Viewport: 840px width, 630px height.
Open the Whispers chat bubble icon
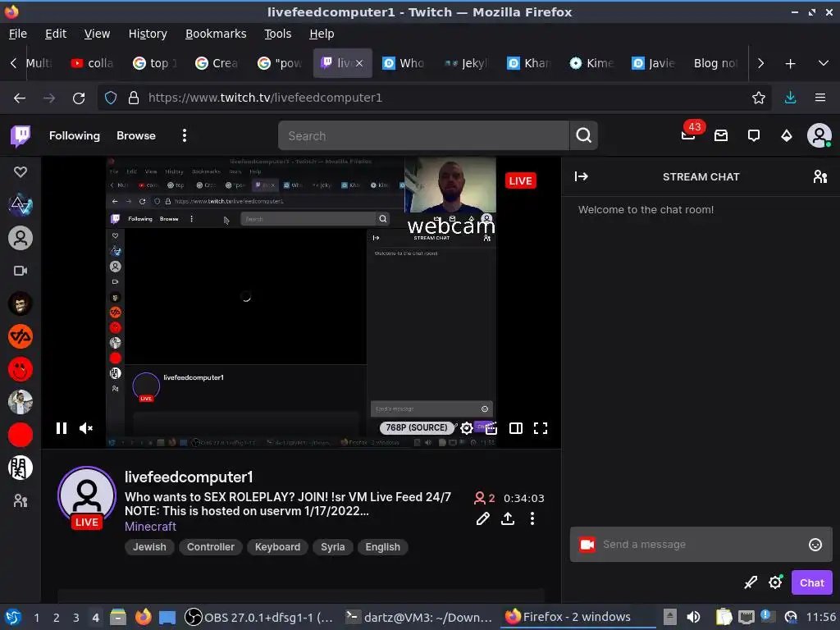[754, 136]
